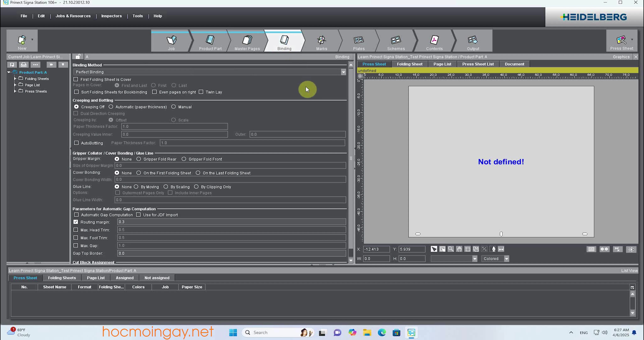Click the print icon in job panel
The width and height of the screenshot is (644, 340).
23,65
